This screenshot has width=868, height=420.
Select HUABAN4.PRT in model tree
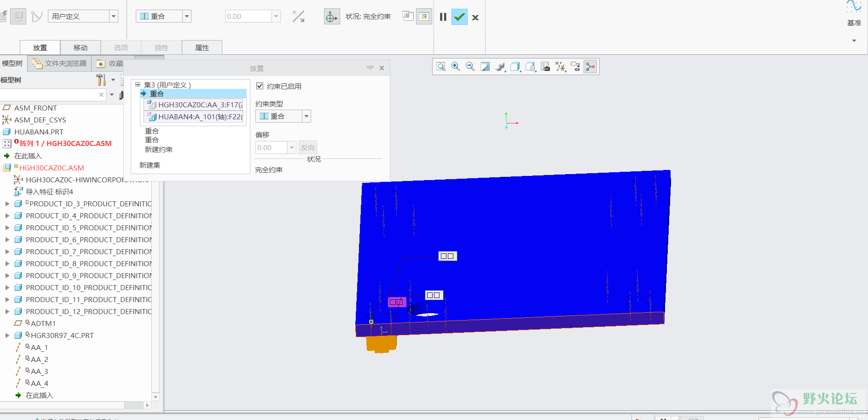coord(39,132)
